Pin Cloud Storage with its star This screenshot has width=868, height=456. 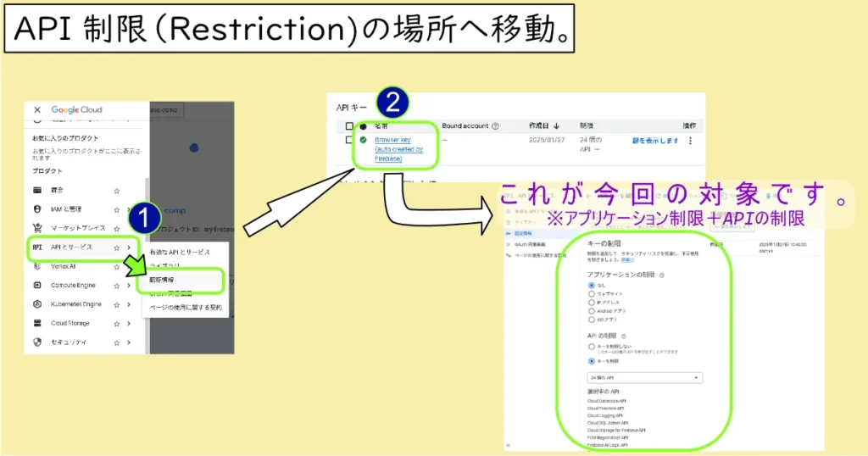click(116, 324)
